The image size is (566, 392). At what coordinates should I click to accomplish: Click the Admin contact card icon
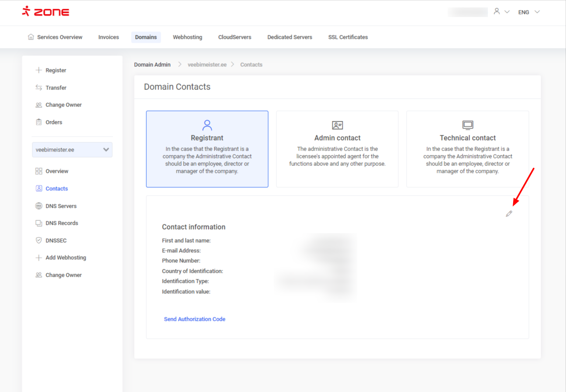(337, 125)
